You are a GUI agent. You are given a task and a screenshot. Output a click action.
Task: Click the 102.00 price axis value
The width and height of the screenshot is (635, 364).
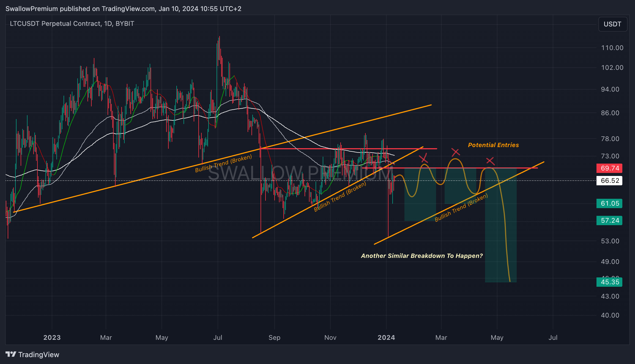[612, 68]
